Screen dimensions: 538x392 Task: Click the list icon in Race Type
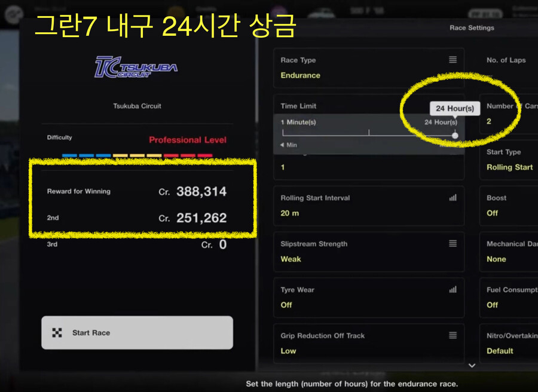click(453, 60)
